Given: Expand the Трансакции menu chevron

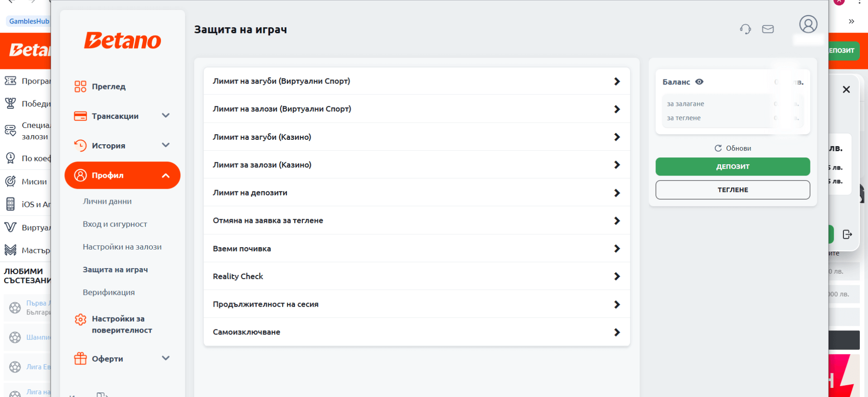Looking at the screenshot, I should 166,116.
